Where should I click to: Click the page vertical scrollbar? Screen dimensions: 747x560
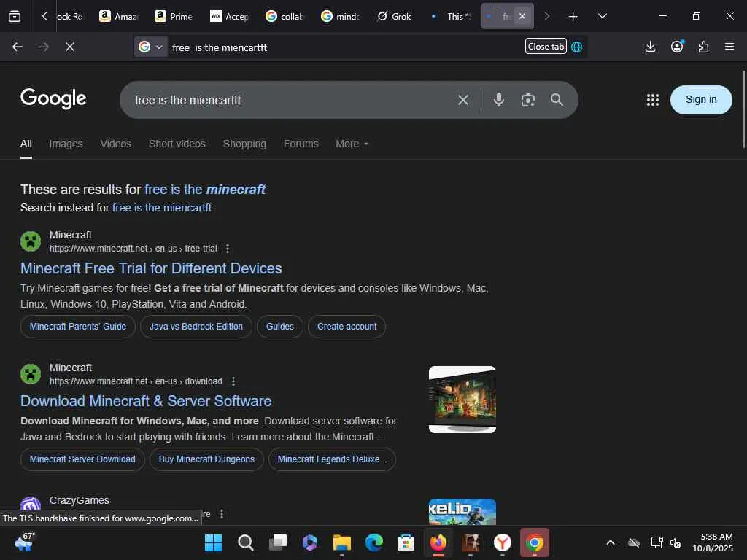tap(744, 109)
